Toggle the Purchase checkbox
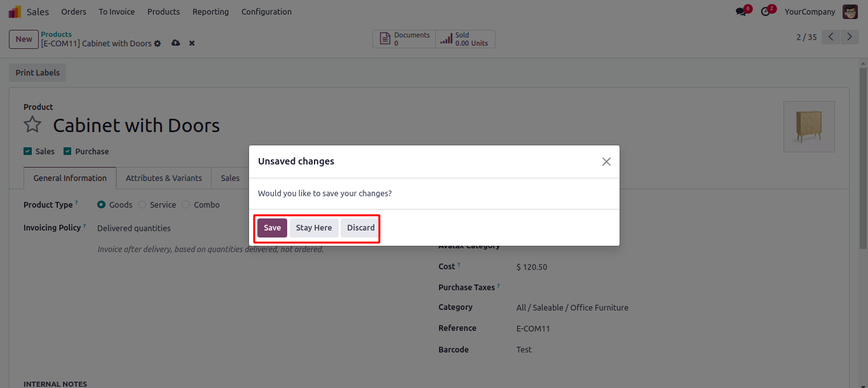 point(67,151)
